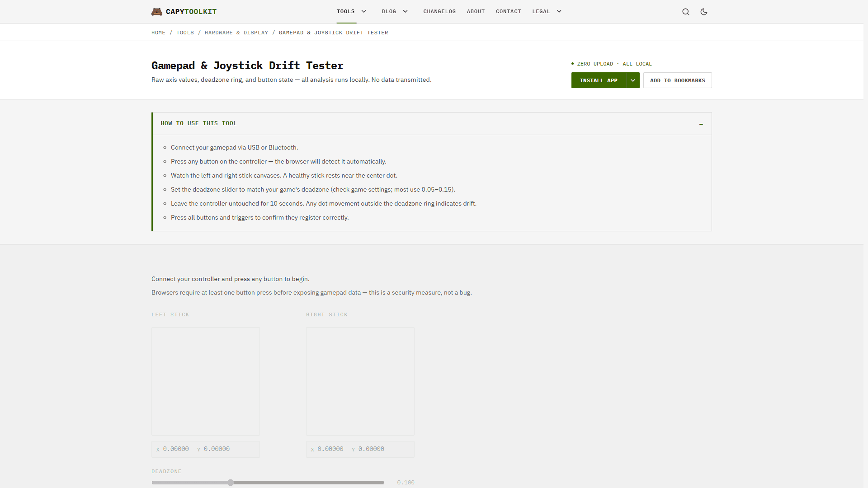Follow the Home breadcrumb link
Image resolution: width=868 pixels, height=488 pixels.
click(x=158, y=33)
